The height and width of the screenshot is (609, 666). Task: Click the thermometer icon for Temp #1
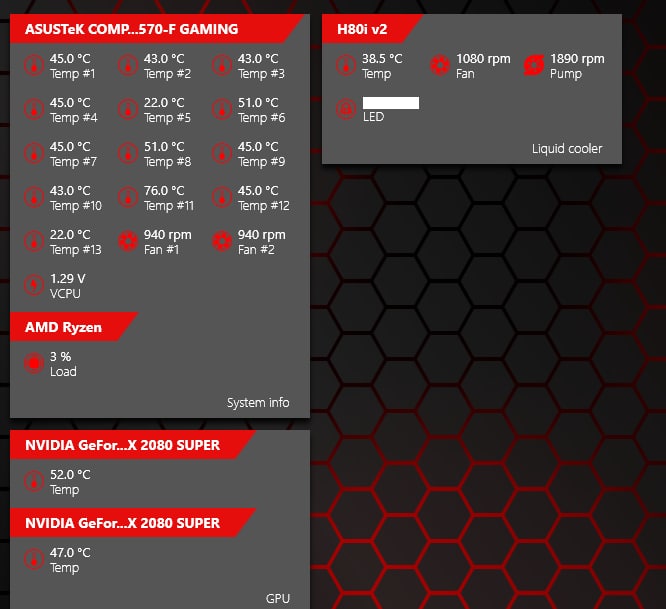click(34, 65)
